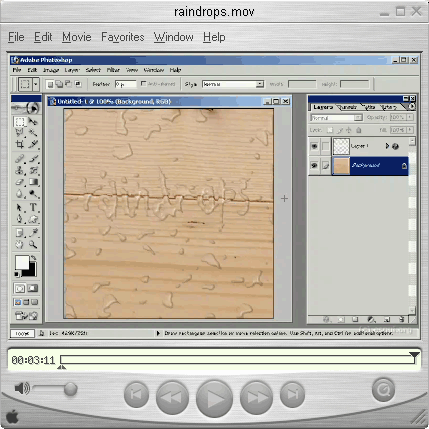Open the QuickTime Movie menu

tap(77, 37)
